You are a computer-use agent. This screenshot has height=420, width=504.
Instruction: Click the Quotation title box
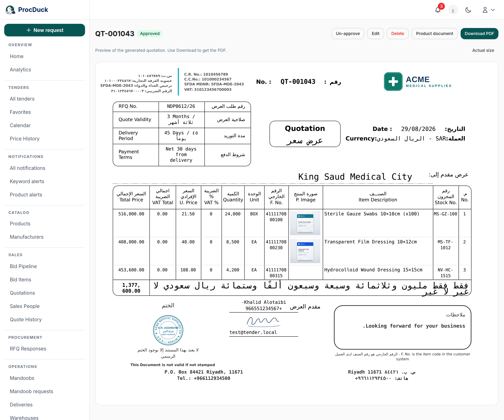click(x=305, y=134)
